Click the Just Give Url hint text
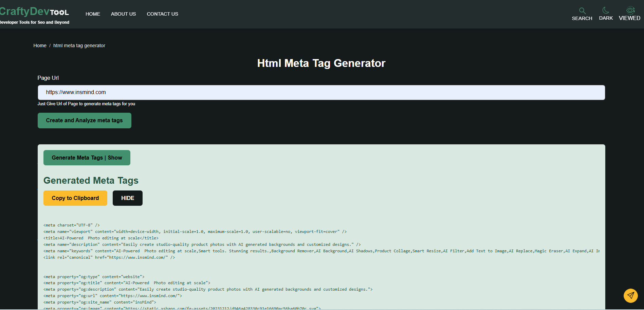 (86, 104)
